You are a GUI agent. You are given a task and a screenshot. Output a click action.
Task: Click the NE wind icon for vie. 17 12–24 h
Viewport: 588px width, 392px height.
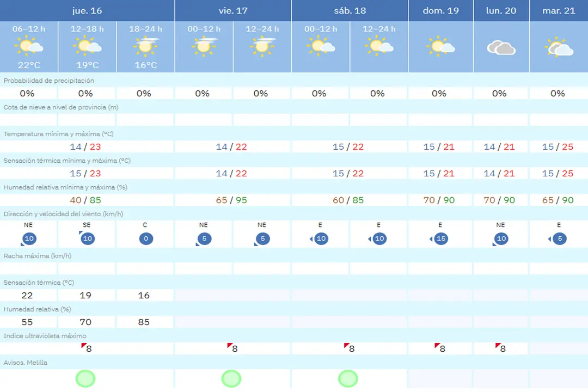tap(262, 238)
